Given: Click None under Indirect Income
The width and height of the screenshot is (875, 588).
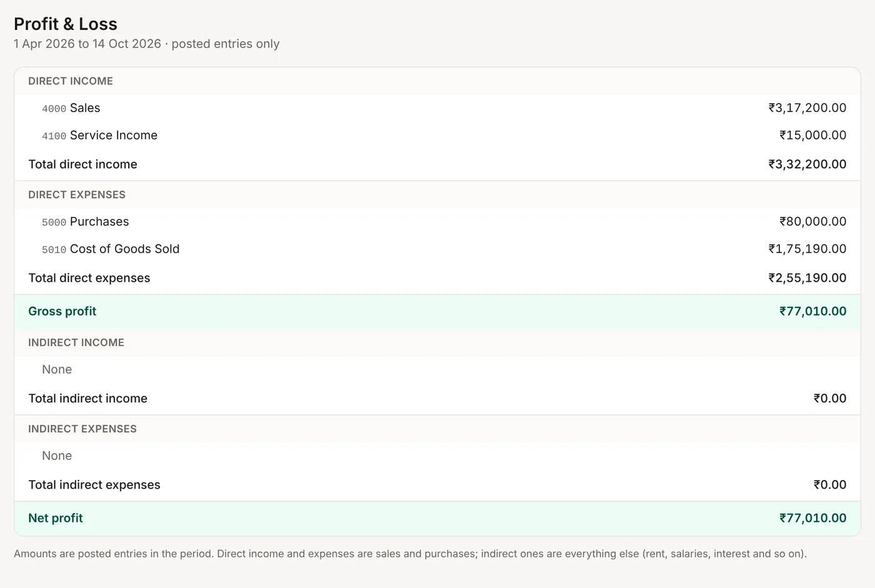Looking at the screenshot, I should coord(57,369).
